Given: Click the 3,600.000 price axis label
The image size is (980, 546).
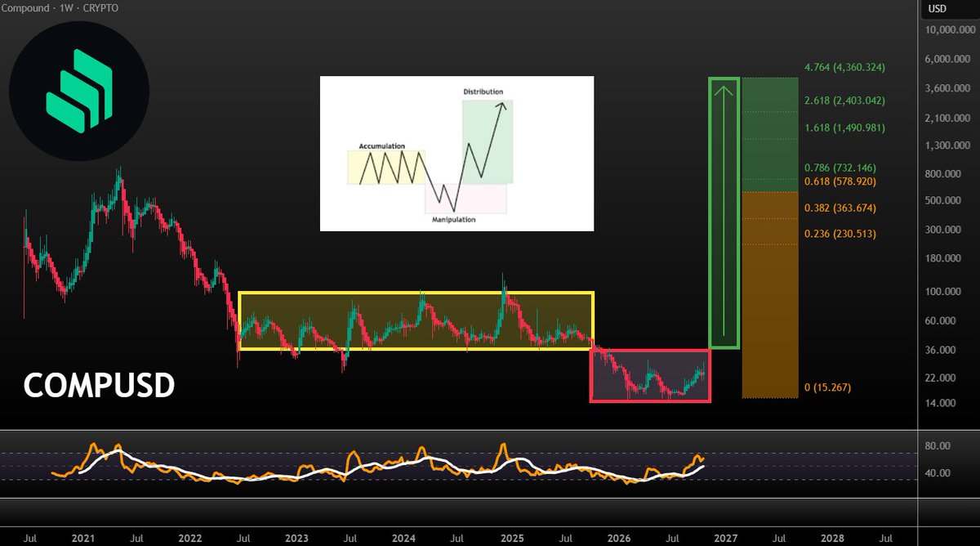Looking at the screenshot, I should click(x=949, y=88).
